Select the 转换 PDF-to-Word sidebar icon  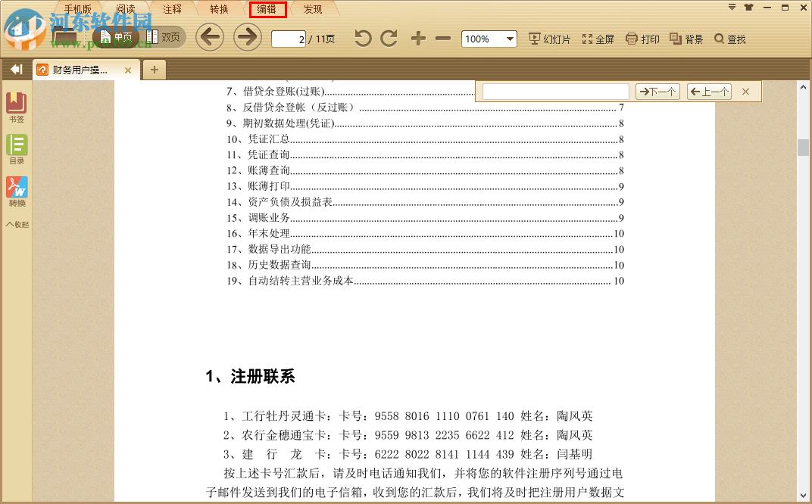[17, 188]
